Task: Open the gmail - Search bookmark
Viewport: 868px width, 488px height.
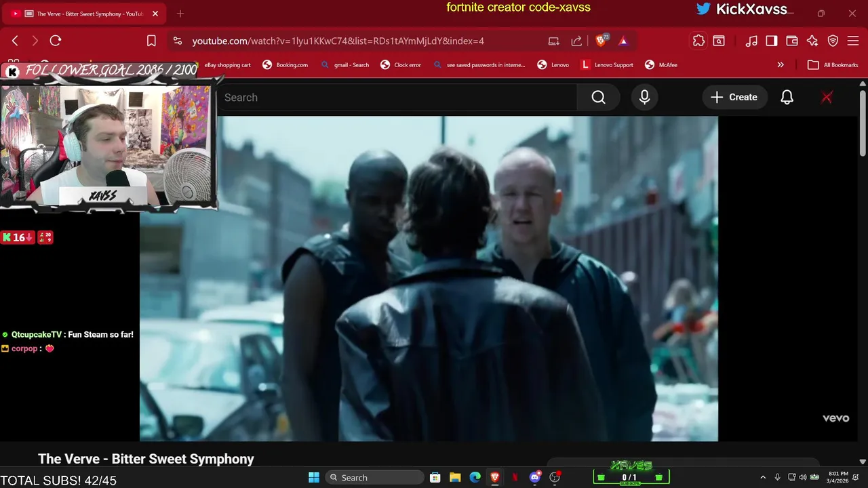Action: pos(344,65)
